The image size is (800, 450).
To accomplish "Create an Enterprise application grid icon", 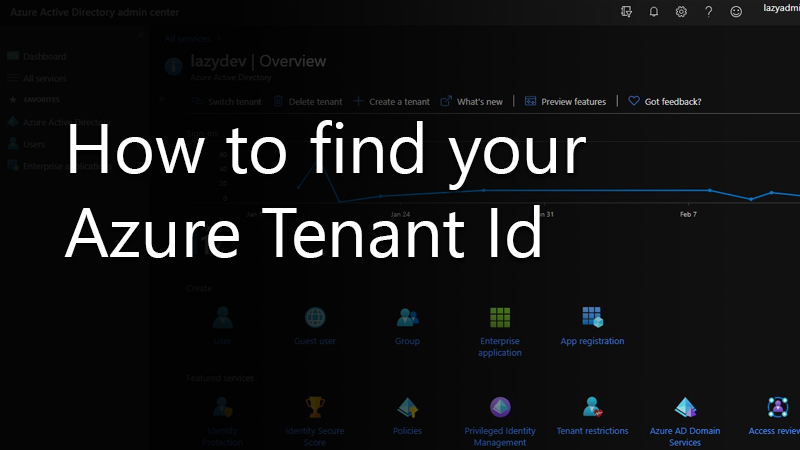I will click(x=500, y=317).
